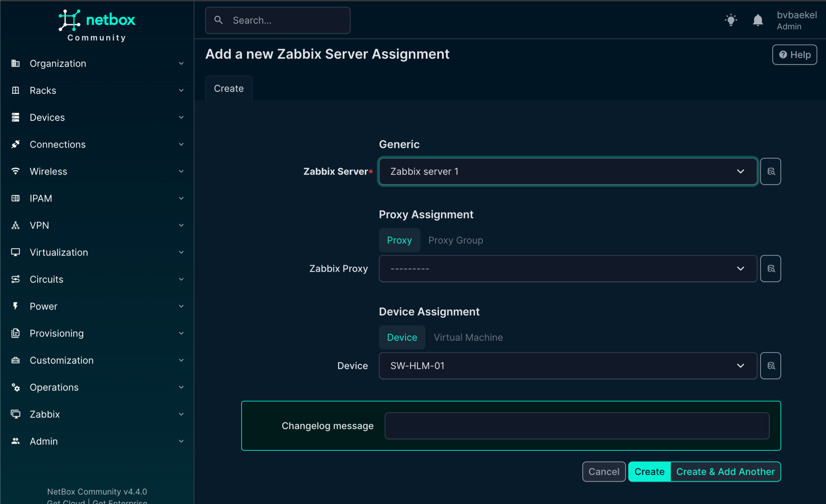Toggle the theme with the lightbulb icon
826x504 pixels.
coord(731,20)
